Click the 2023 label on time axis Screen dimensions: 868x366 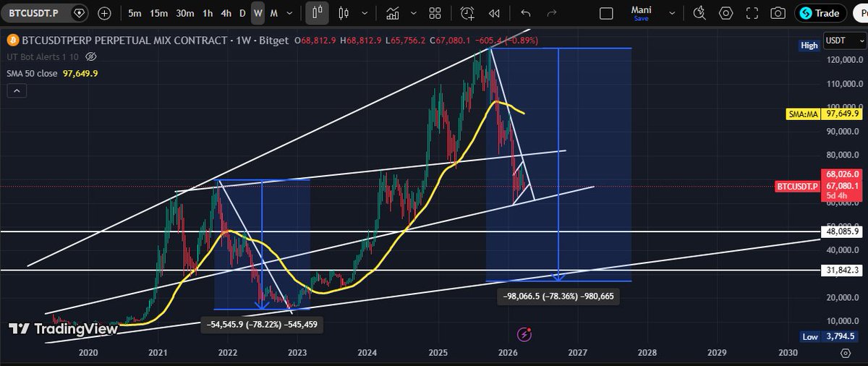pyautogui.click(x=297, y=353)
